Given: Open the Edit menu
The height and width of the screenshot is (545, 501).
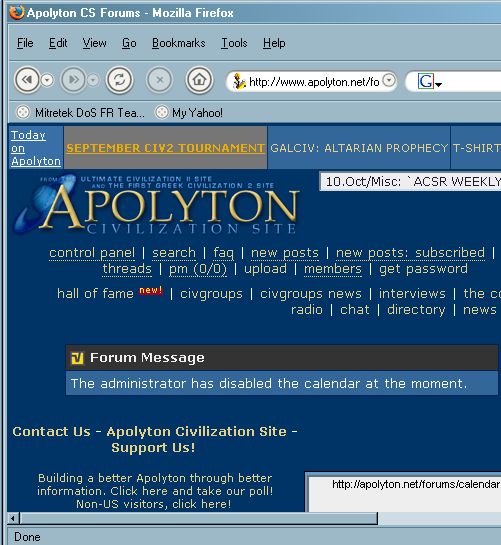Looking at the screenshot, I should coord(58,43).
